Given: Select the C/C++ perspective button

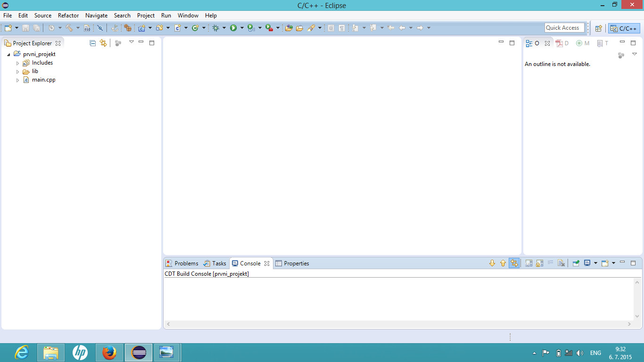Looking at the screenshot, I should [624, 28].
